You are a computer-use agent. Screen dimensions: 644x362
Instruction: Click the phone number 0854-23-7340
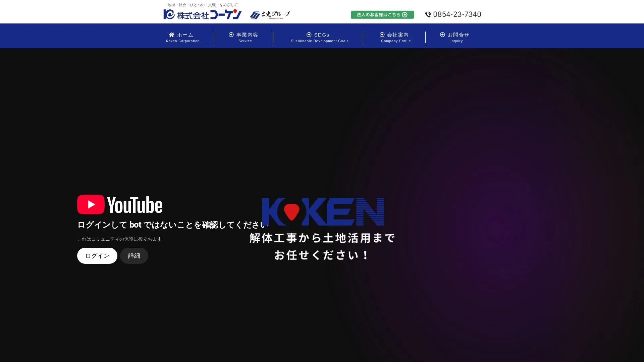click(457, 14)
